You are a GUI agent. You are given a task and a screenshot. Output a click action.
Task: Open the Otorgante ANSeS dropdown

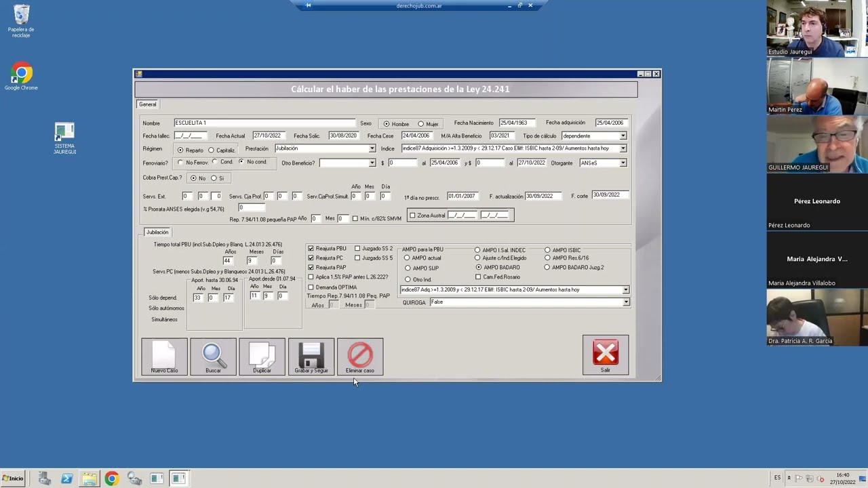623,163
